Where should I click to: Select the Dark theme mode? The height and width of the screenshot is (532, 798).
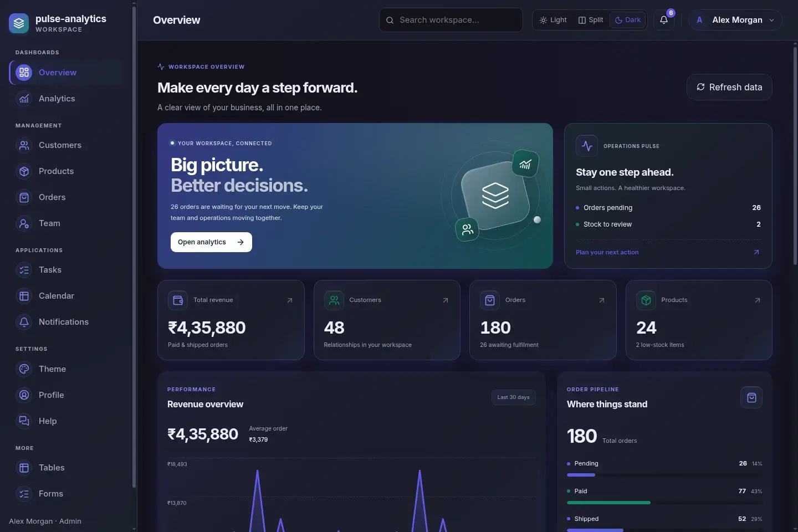coord(628,20)
